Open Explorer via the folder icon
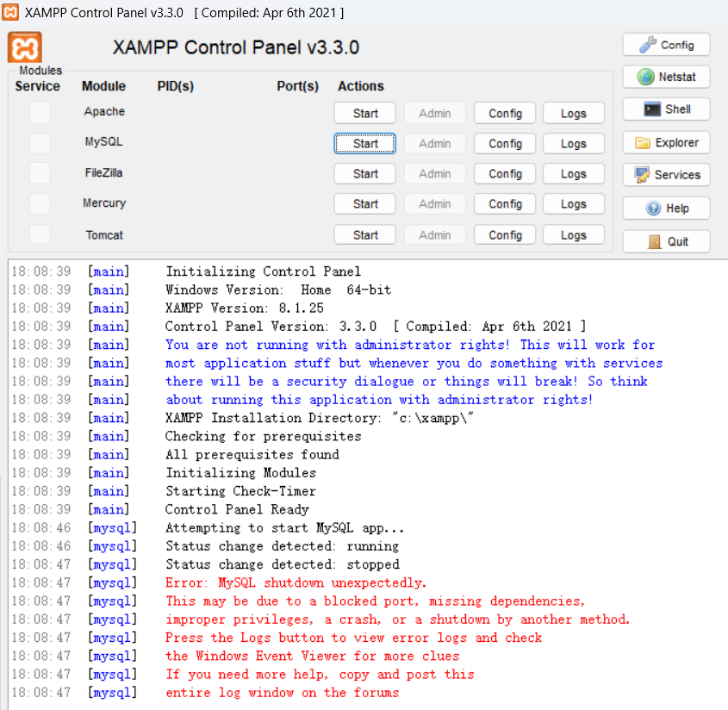The image size is (728, 710). [x=666, y=142]
